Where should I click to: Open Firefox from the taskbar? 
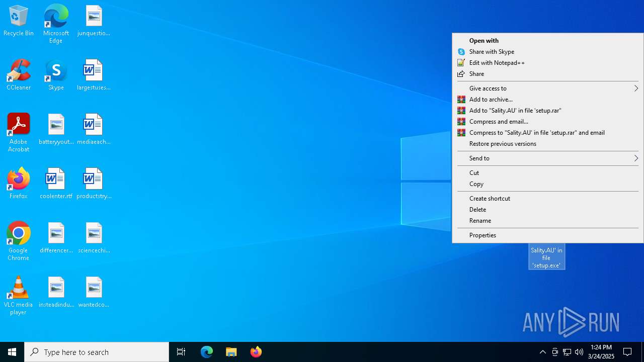(x=256, y=352)
